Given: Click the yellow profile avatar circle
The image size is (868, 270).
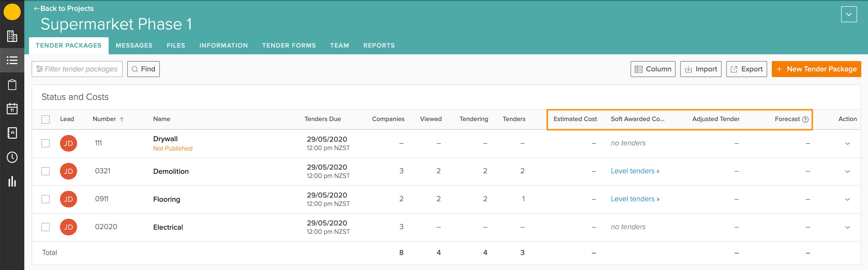Looking at the screenshot, I should pyautogui.click(x=12, y=12).
